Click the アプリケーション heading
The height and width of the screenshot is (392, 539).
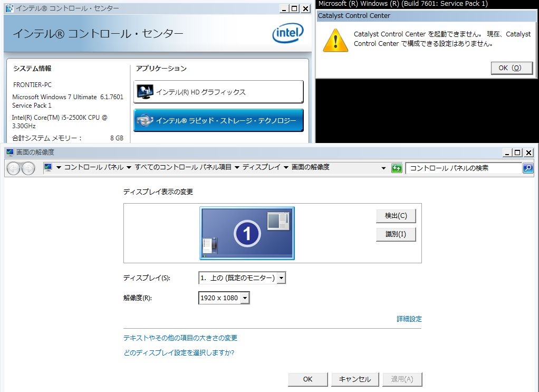[x=161, y=69]
